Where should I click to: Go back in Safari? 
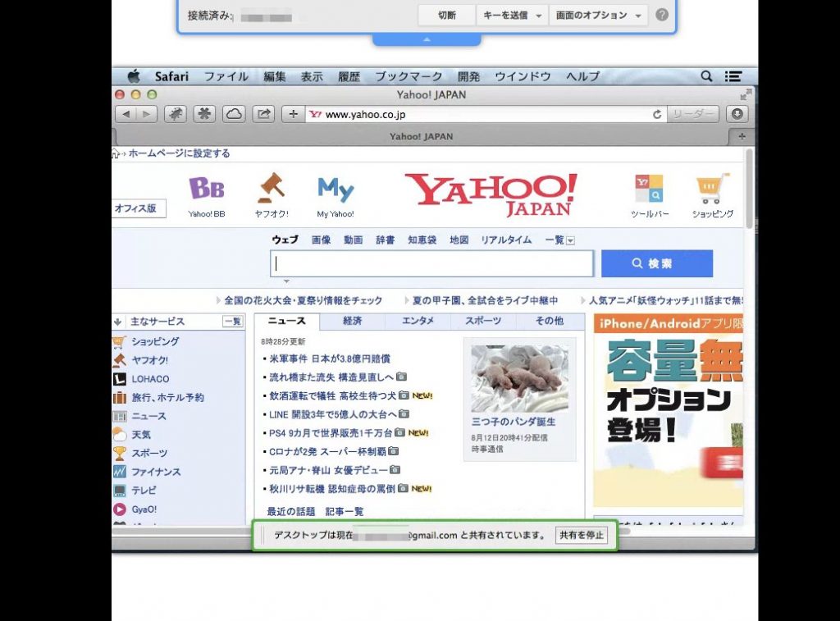tap(126, 114)
